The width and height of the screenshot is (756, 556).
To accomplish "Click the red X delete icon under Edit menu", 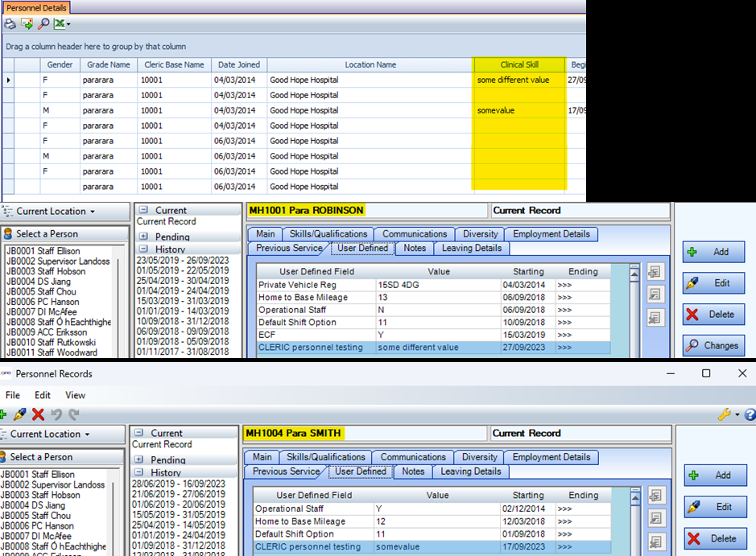I will (x=38, y=414).
